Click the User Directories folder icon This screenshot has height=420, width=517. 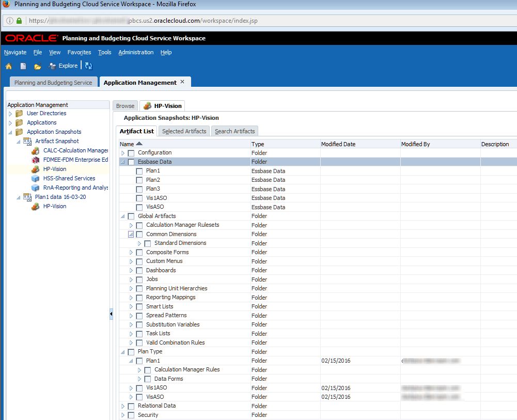[x=20, y=114]
